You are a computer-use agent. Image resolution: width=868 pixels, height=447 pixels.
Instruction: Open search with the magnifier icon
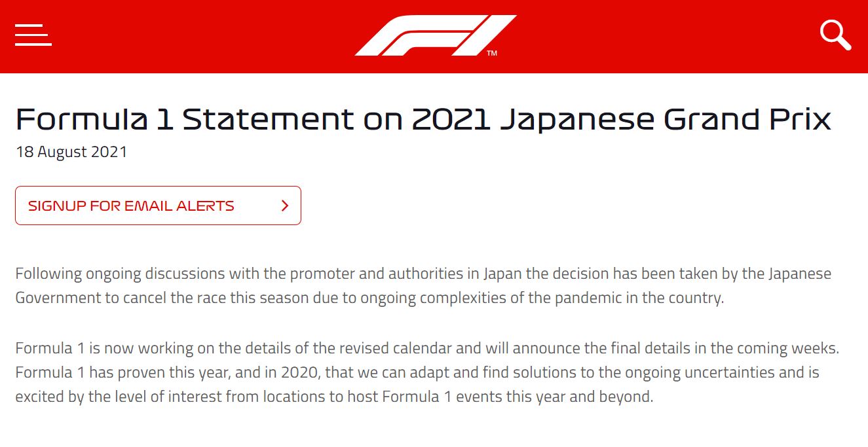(835, 35)
